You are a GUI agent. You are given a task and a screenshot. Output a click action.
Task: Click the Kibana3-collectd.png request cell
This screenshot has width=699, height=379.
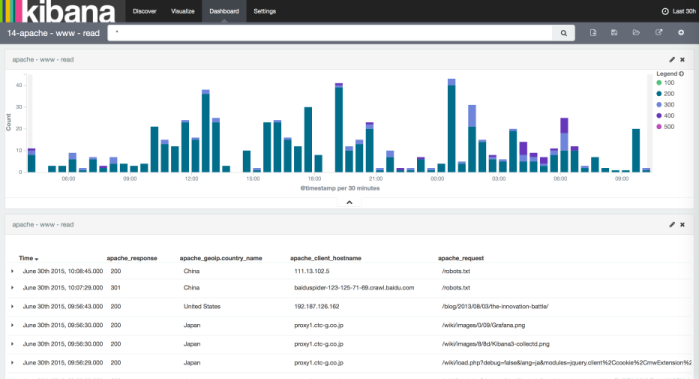[x=496, y=344]
